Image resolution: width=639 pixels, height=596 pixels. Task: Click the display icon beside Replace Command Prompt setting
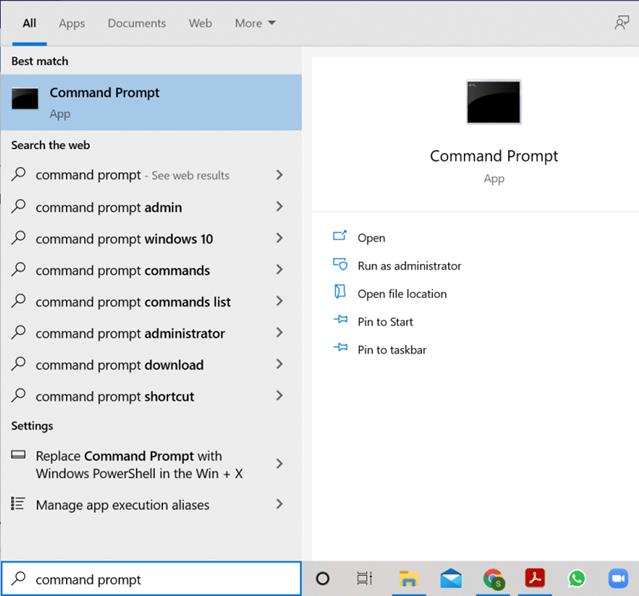pyautogui.click(x=18, y=455)
